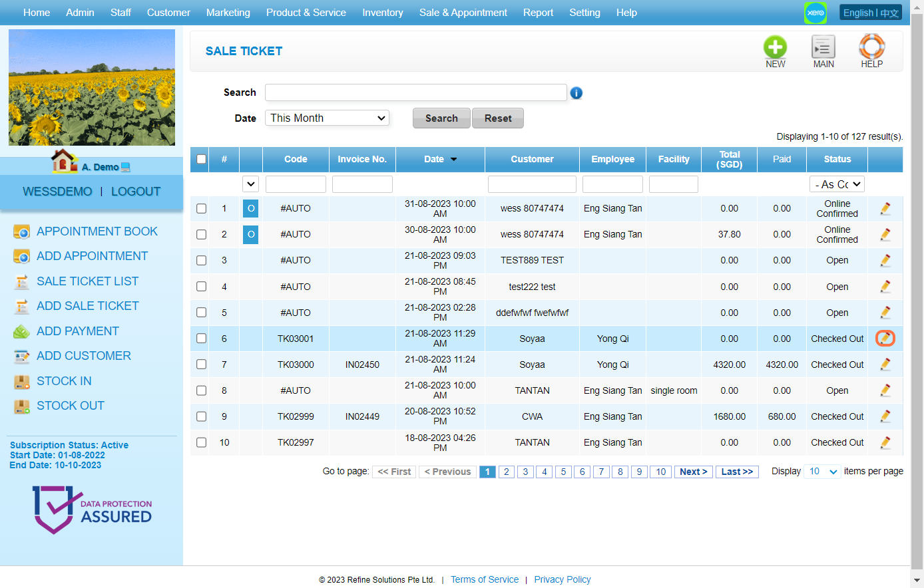The height and width of the screenshot is (588, 924).
Task: Edit TEST889 TEST ticket with pencil icon
Action: coord(885,260)
